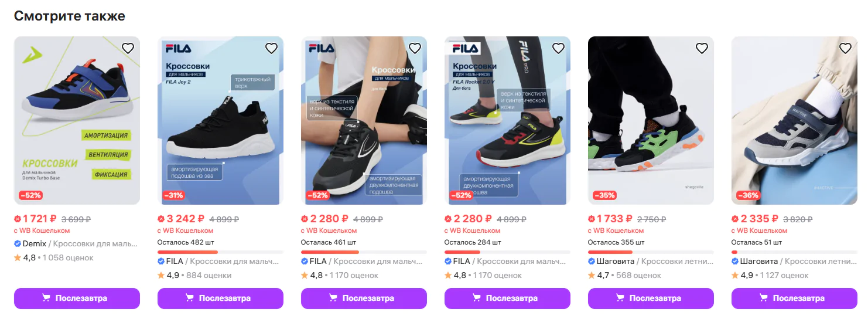
Task: Click stock progress bar showing Осталась 51 шт
Action: tap(794, 252)
